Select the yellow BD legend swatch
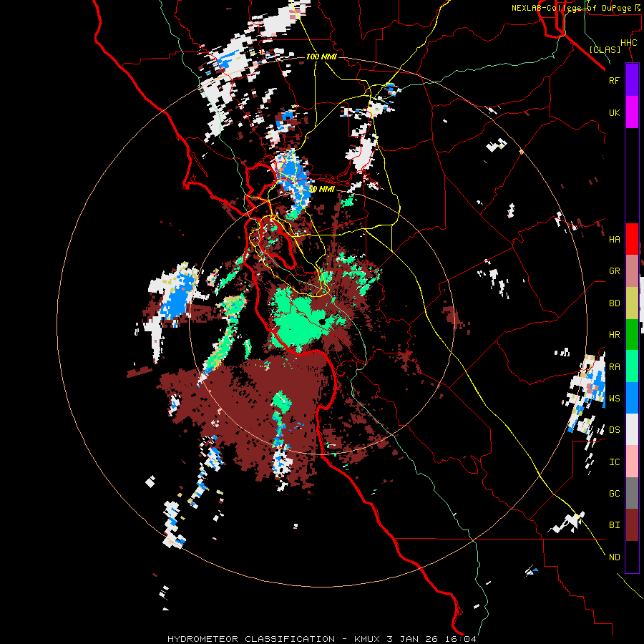The height and width of the screenshot is (644, 644). tap(632, 303)
